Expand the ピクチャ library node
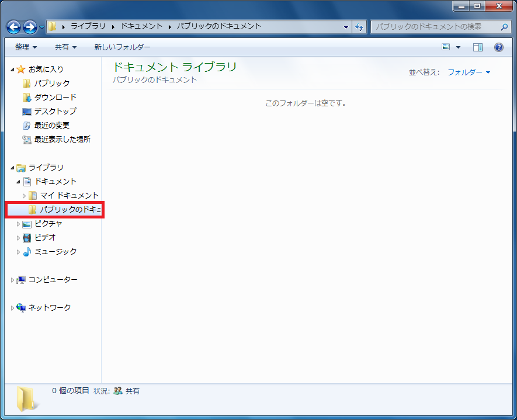The width and height of the screenshot is (517, 420). point(19,224)
